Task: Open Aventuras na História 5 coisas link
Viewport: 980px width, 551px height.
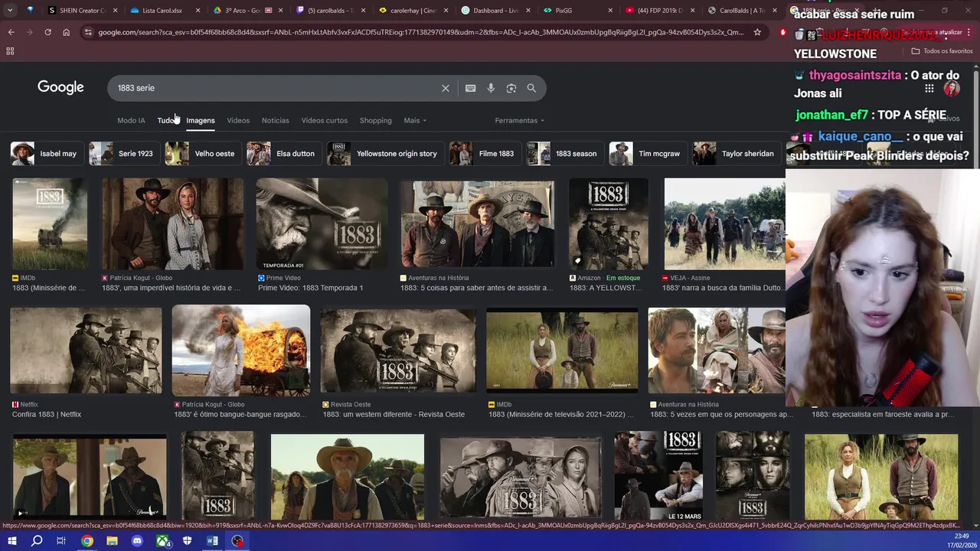Action: tap(476, 289)
